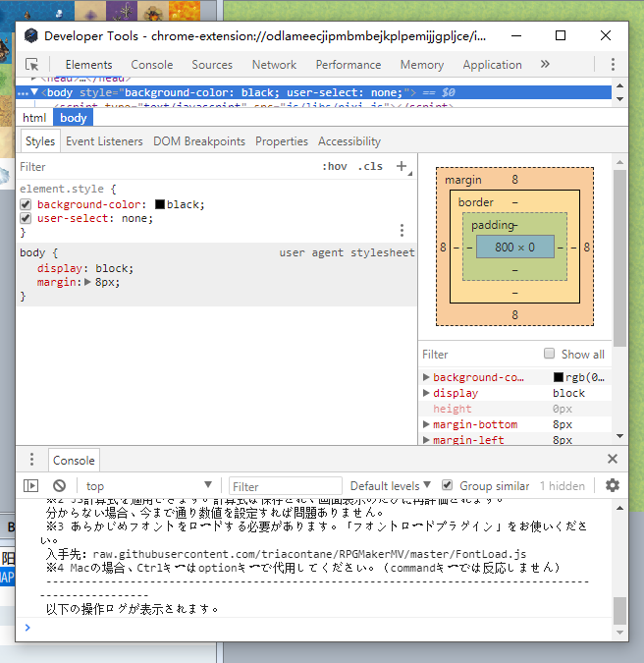This screenshot has width=644, height=663.
Task: Click the add new style rule plus icon
Action: pos(402,166)
